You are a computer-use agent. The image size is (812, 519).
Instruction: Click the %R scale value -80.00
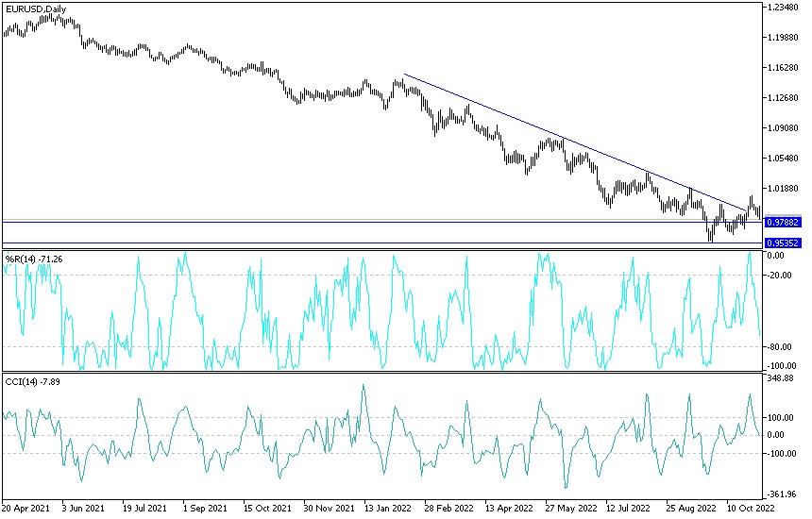tap(781, 346)
